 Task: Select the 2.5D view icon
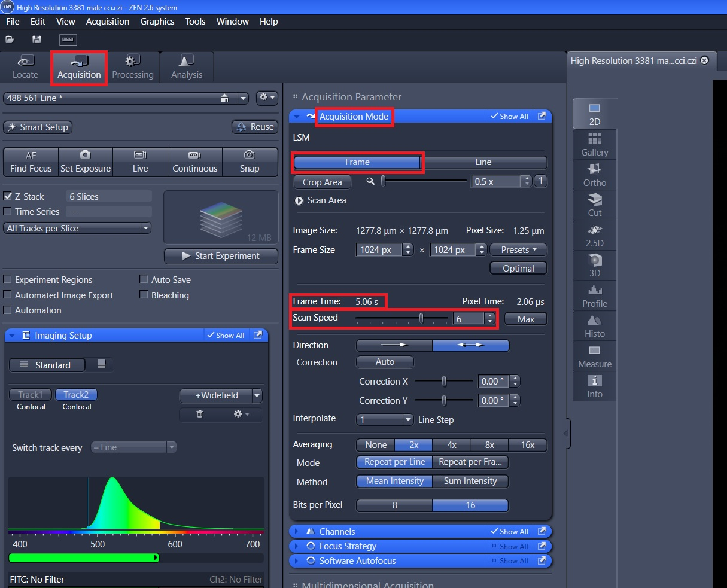tap(594, 236)
